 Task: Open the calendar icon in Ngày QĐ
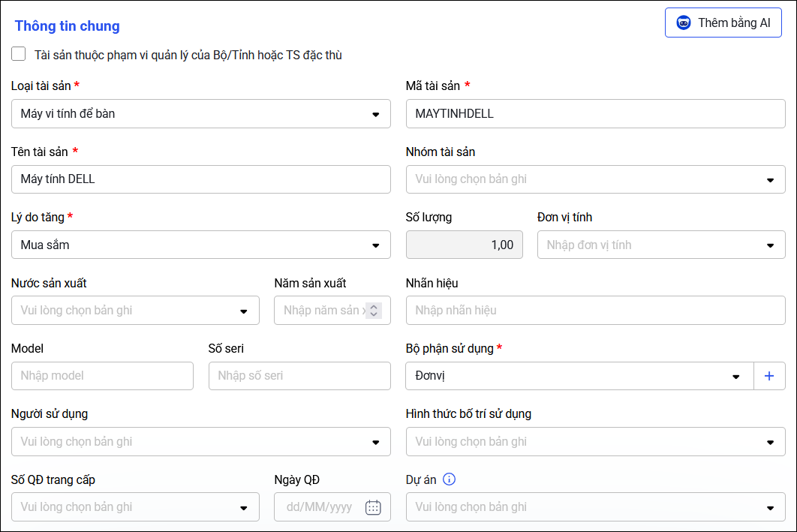point(373,507)
